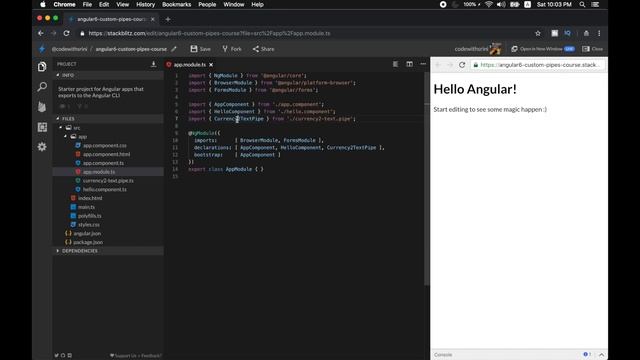Click the preview pane URL field
This screenshot has height=360, width=640.
click(x=538, y=65)
